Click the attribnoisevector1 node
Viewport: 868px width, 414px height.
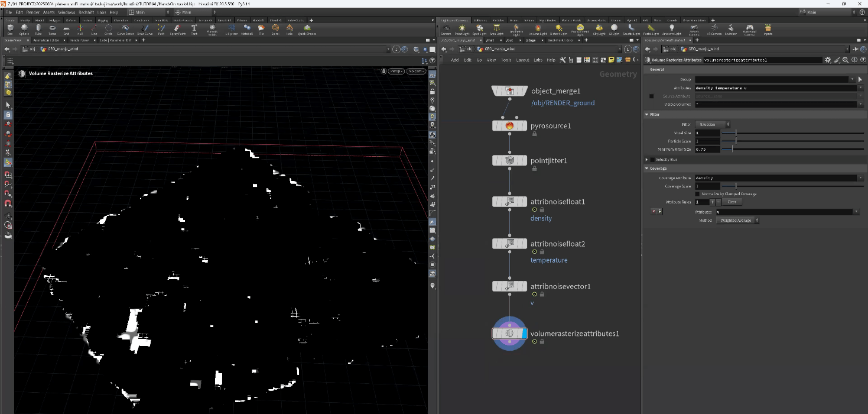tap(509, 286)
